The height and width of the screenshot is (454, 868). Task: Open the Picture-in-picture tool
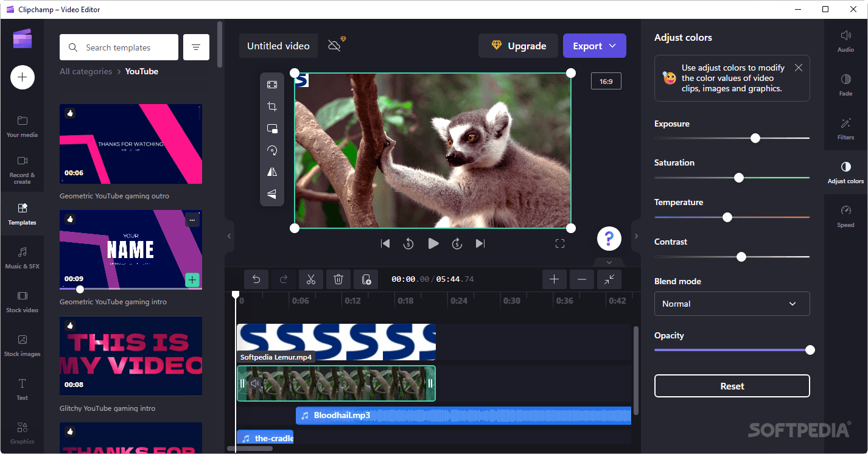[x=271, y=128]
